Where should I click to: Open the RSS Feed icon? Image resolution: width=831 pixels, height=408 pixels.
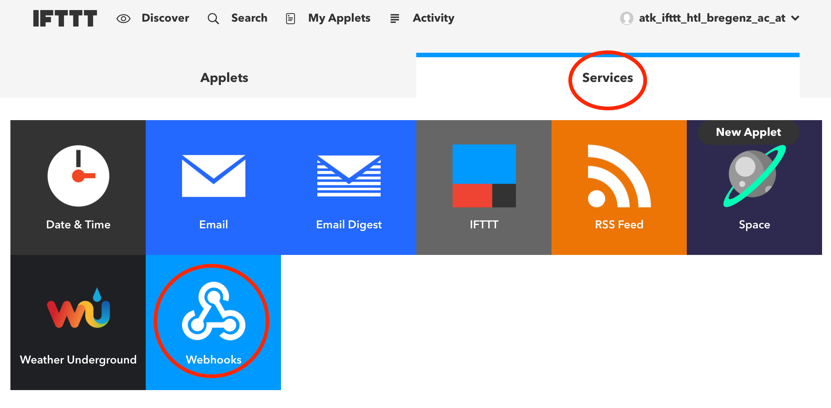[619, 176]
